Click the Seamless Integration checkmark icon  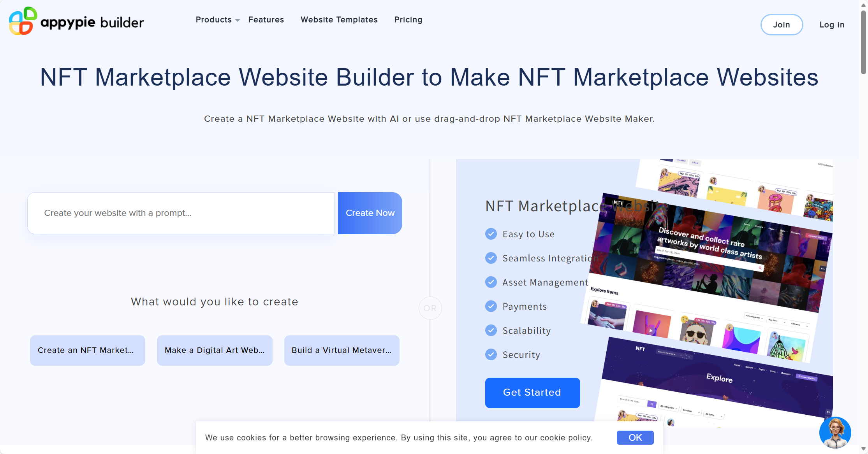pos(491,258)
